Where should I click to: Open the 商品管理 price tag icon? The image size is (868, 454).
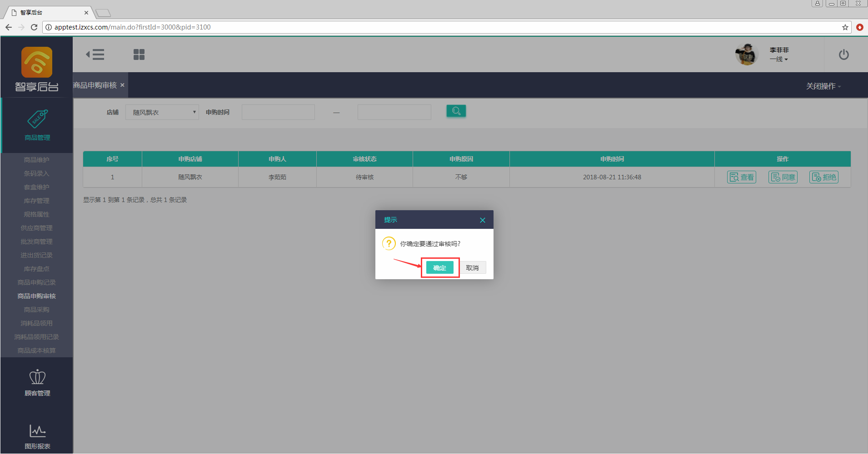[37, 119]
